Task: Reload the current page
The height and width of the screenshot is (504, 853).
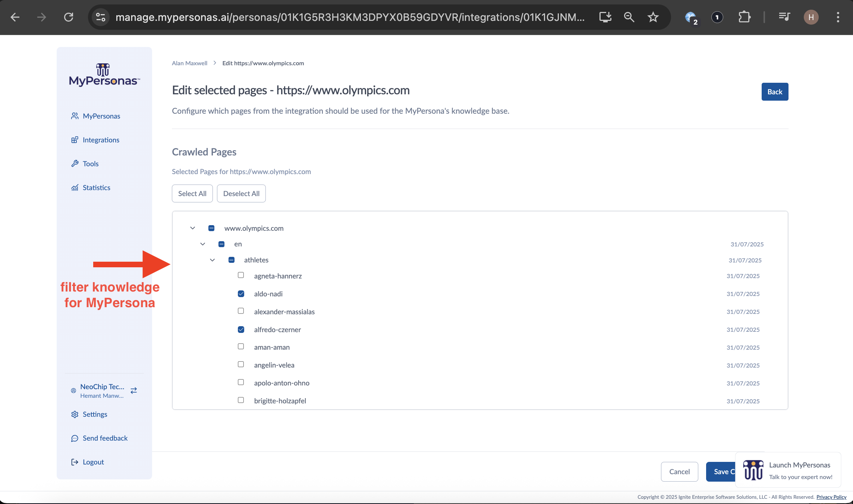Action: click(69, 17)
